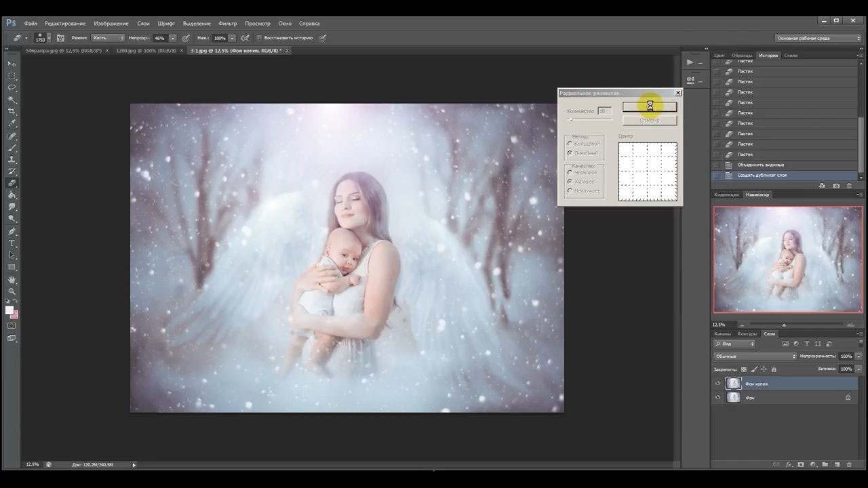The height and width of the screenshot is (488, 868).
Task: Adjust the 'Количество' slider in blur dialog
Action: coord(570,119)
